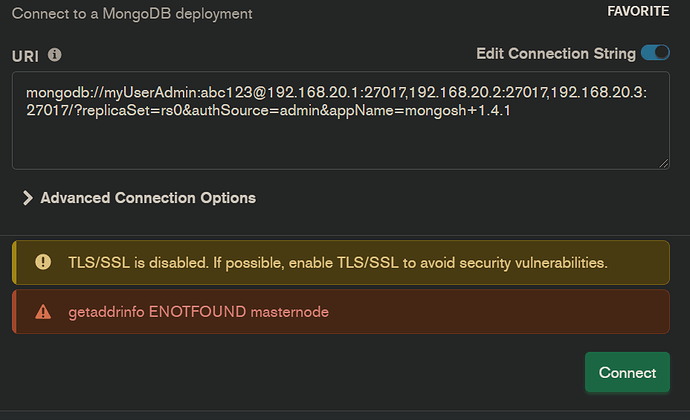Toggle the Edit Connection String switch
The width and height of the screenshot is (690, 420).
[x=655, y=53]
